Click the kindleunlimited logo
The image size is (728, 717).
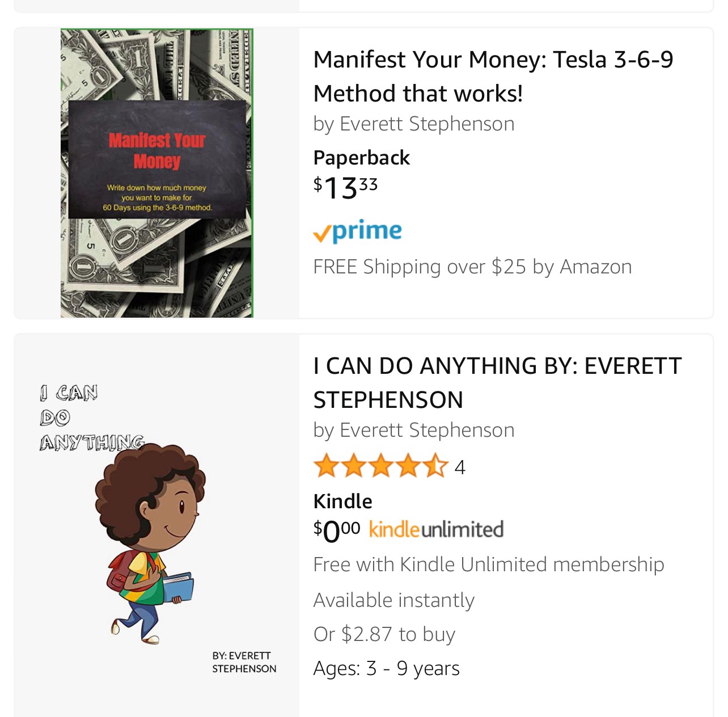436,530
